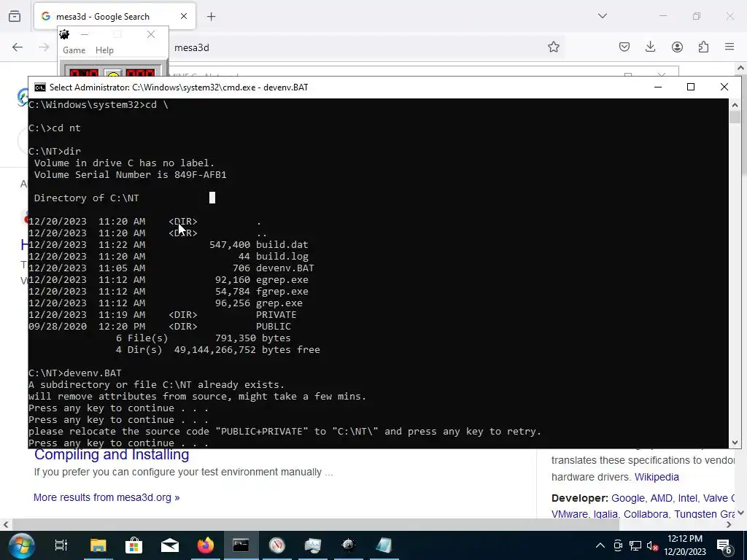Image resolution: width=747 pixels, height=560 pixels.
Task: Open the red round app on the taskbar
Action: [x=276, y=545]
